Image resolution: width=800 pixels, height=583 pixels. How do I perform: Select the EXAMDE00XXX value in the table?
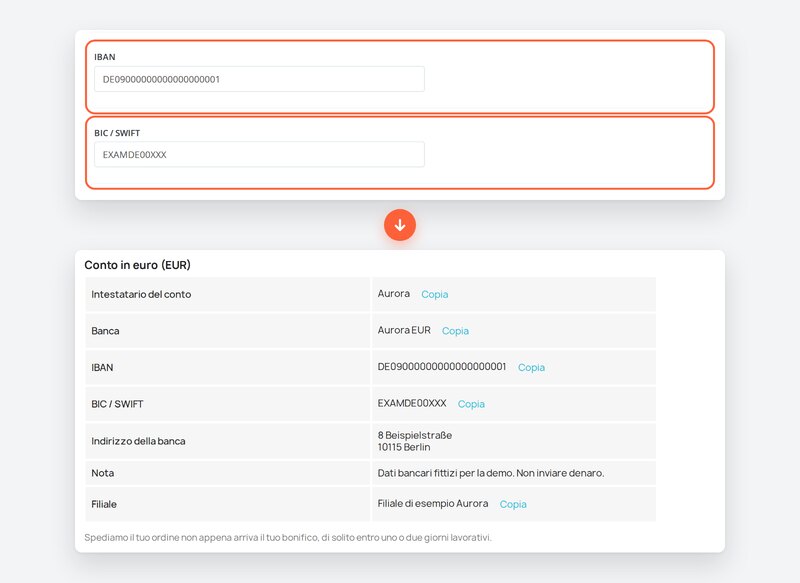pos(412,403)
